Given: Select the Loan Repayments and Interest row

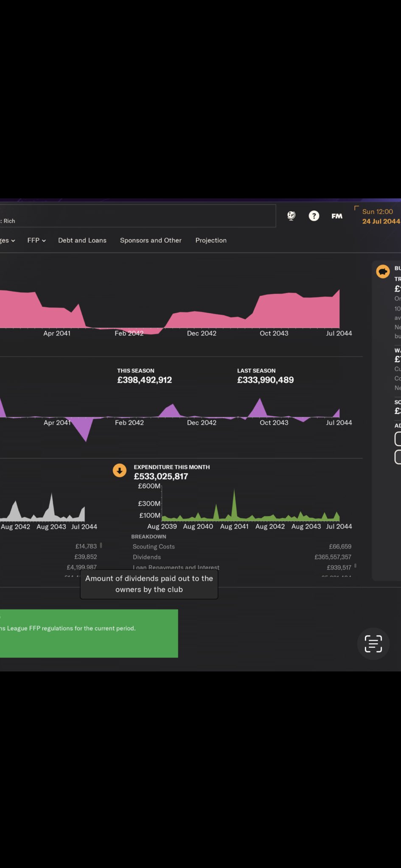Looking at the screenshot, I should pos(241,567).
